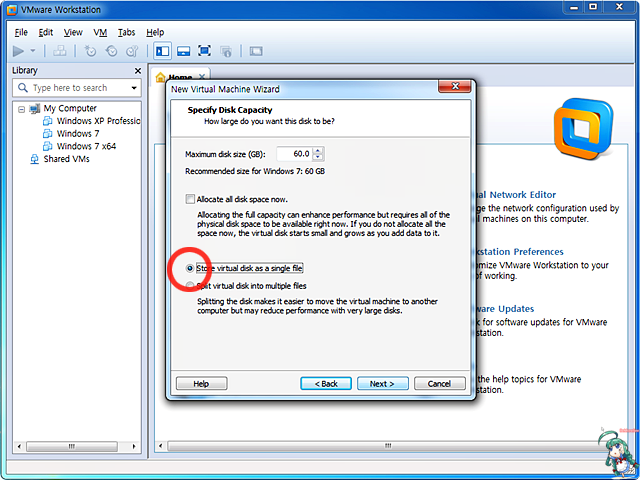
Task: Click the Cancel button in wizard
Action: click(440, 384)
